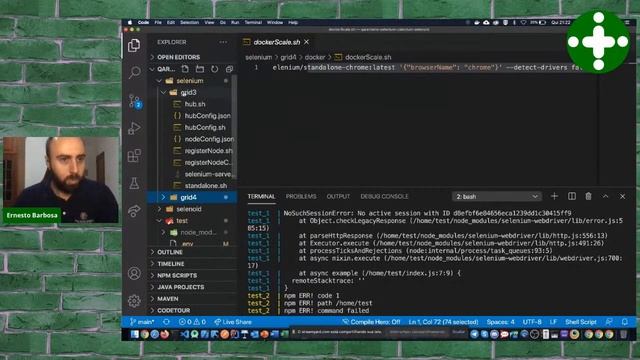Open the File menu
The width and height of the screenshot is (640, 360).
pos(158,22)
